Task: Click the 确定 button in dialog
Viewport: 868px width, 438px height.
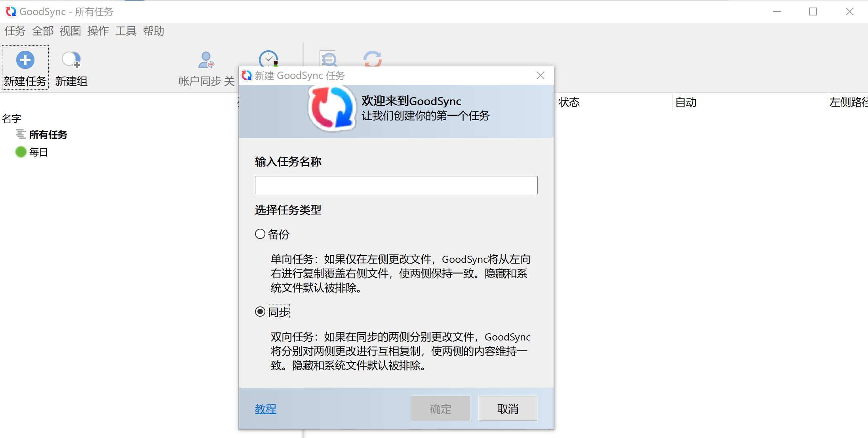Action: click(x=441, y=408)
